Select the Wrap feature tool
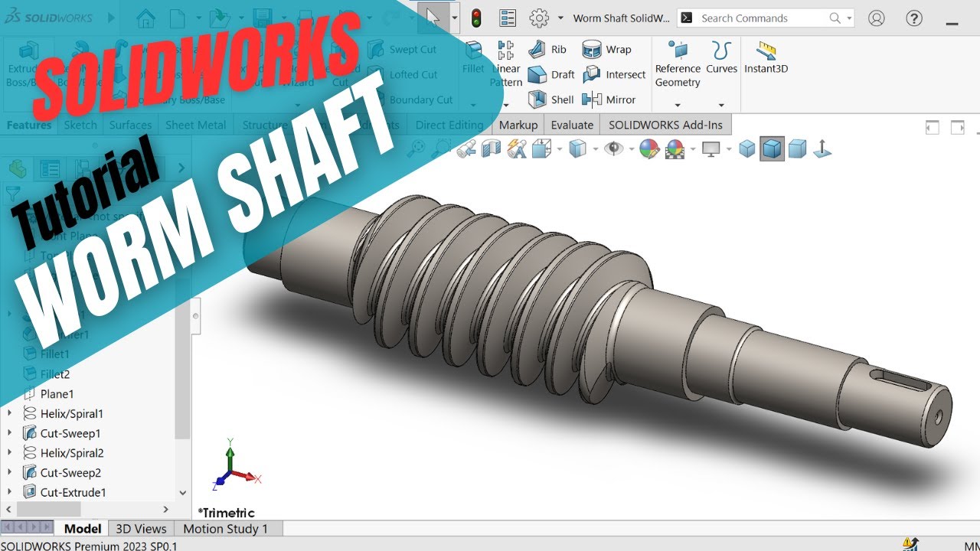The image size is (980, 551). click(607, 49)
